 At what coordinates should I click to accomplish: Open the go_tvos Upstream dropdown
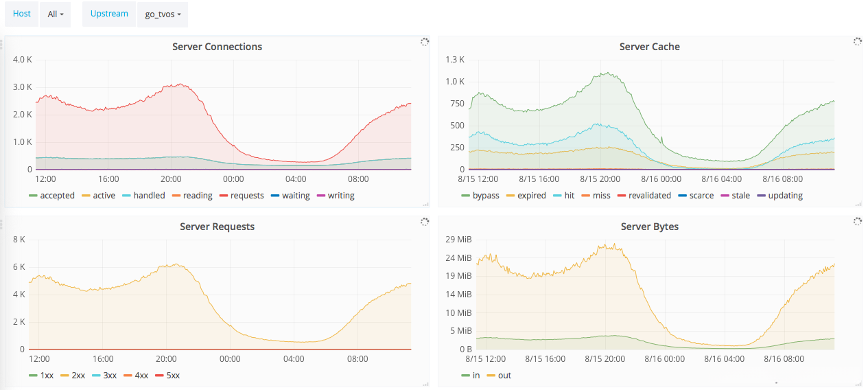click(162, 14)
